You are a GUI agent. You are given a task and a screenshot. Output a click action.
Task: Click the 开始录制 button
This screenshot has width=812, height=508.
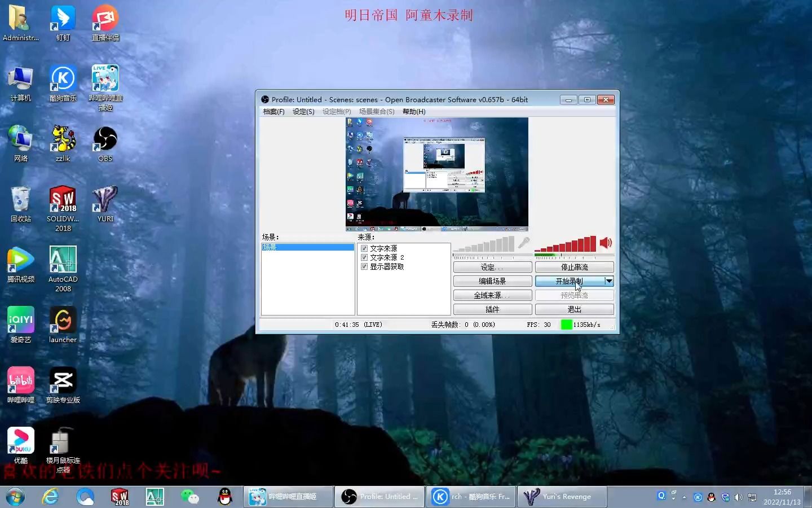point(570,281)
